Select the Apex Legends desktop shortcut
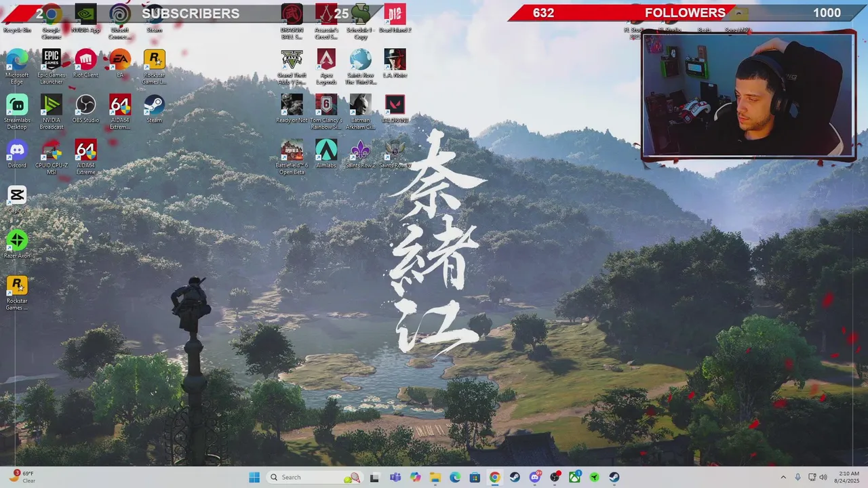The width and height of the screenshot is (868, 488). tap(326, 66)
